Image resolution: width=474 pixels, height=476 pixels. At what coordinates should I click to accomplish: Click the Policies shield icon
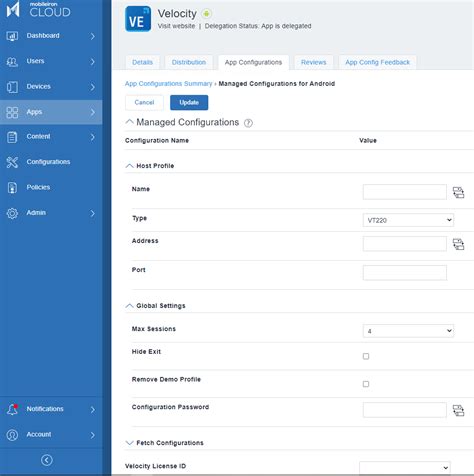point(12,188)
